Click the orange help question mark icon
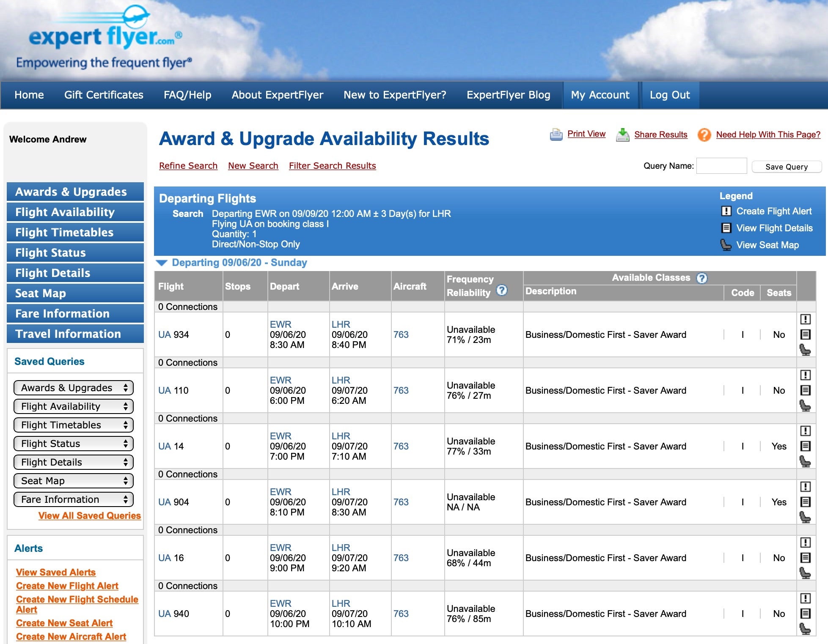The width and height of the screenshot is (828, 644). click(704, 135)
